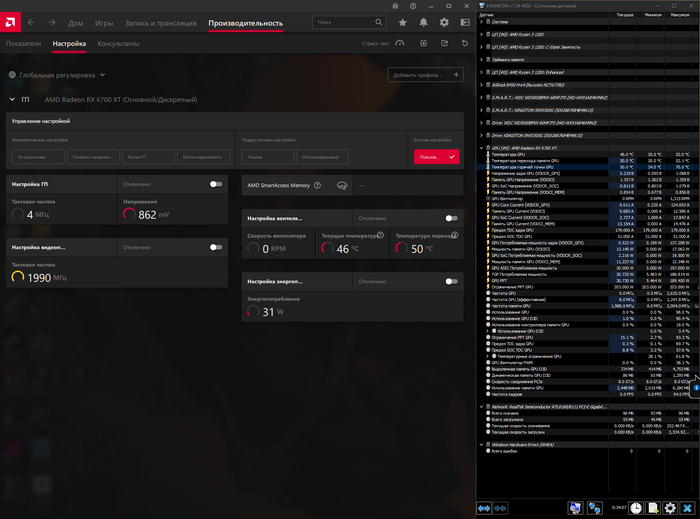Open the global tuning dropdown

pos(102,74)
